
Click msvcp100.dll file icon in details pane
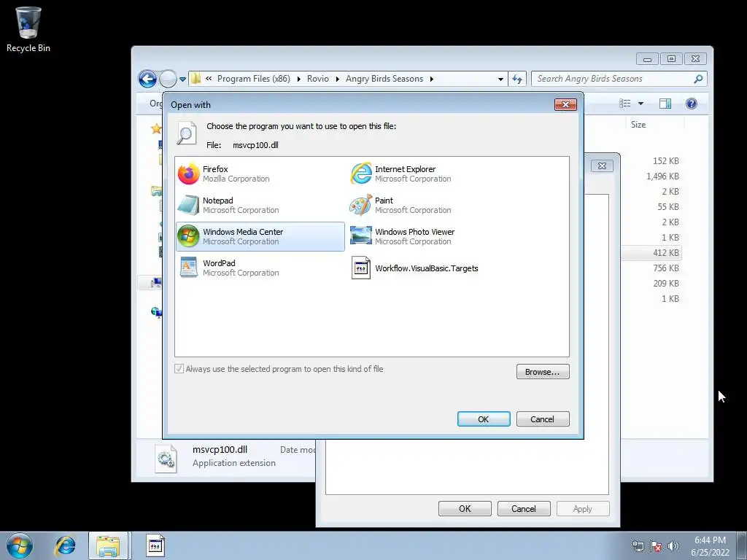(166, 459)
